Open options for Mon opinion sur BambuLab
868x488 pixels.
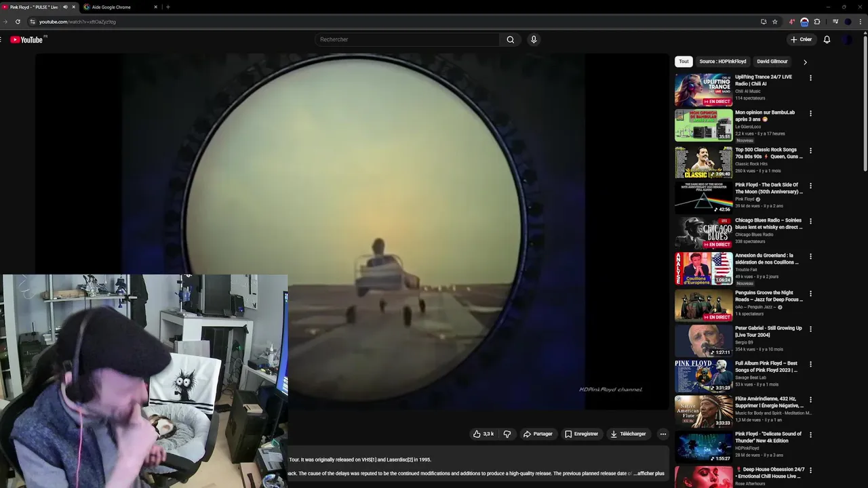pos(810,113)
